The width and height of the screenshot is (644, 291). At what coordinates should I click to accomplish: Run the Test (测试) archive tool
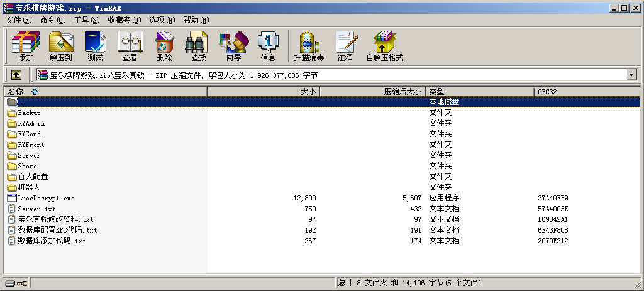tap(95, 46)
